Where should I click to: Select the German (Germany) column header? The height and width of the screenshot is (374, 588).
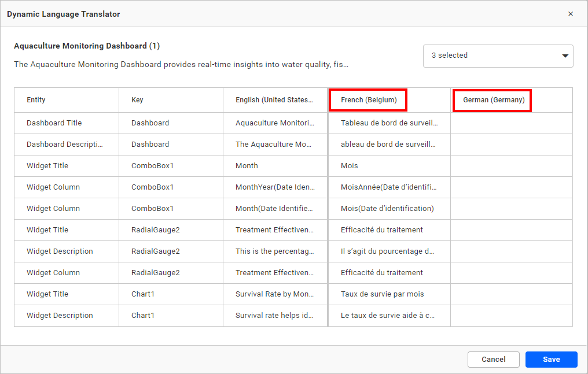[x=492, y=99]
